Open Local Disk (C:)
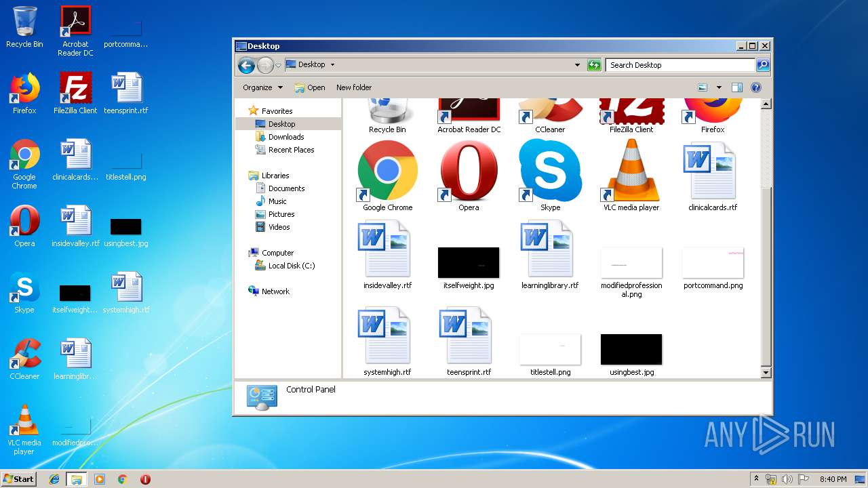This screenshot has height=488, width=868. 285,266
